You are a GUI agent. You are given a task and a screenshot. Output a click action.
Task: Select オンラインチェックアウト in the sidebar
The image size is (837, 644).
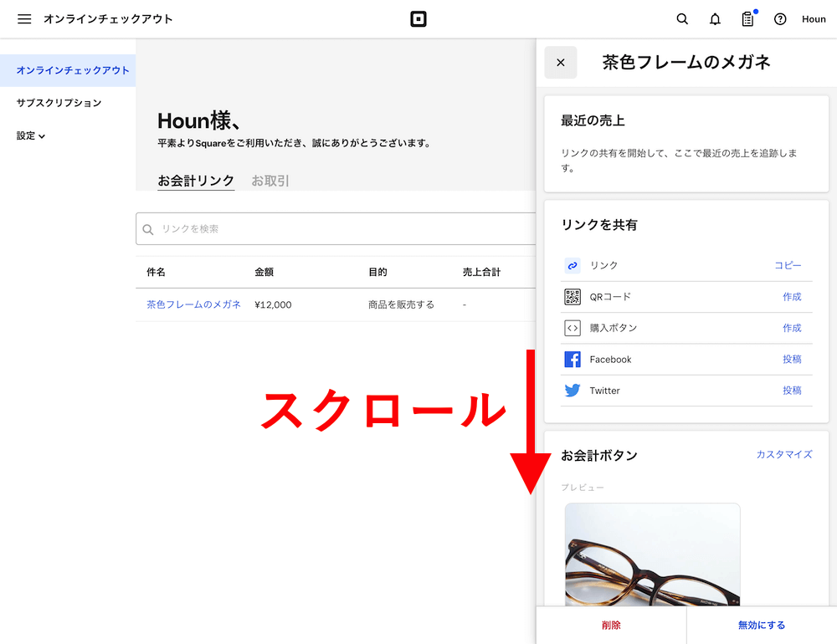point(68,70)
